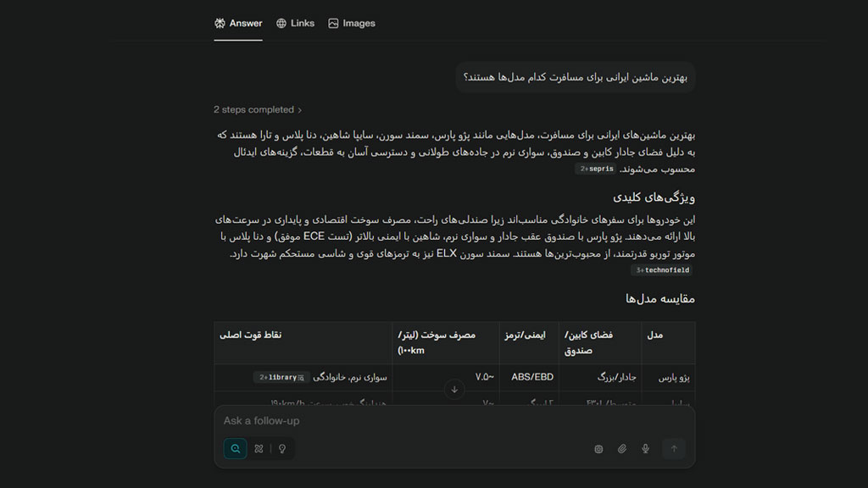868x488 pixels.
Task: Start voice dictation with microphone icon
Action: coord(645,449)
